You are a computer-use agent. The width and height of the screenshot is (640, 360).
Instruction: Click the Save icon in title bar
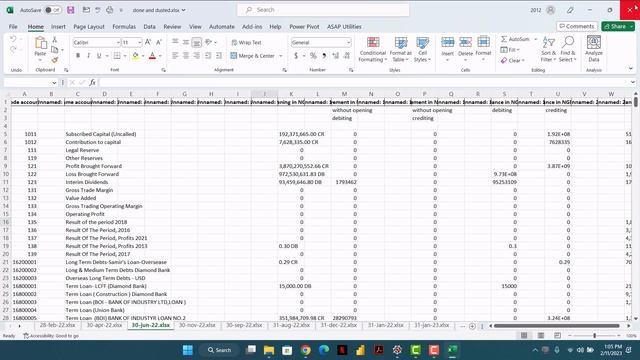tap(71, 10)
